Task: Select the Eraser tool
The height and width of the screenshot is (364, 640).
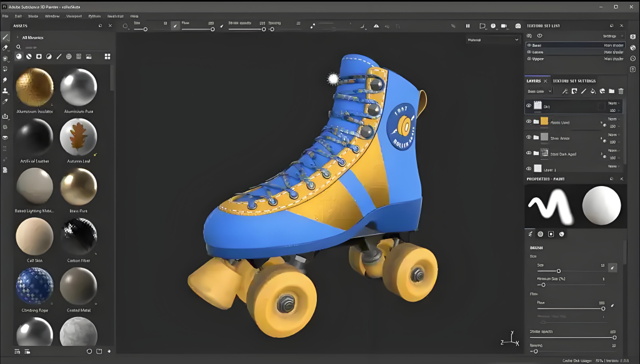Action: [x=6, y=48]
